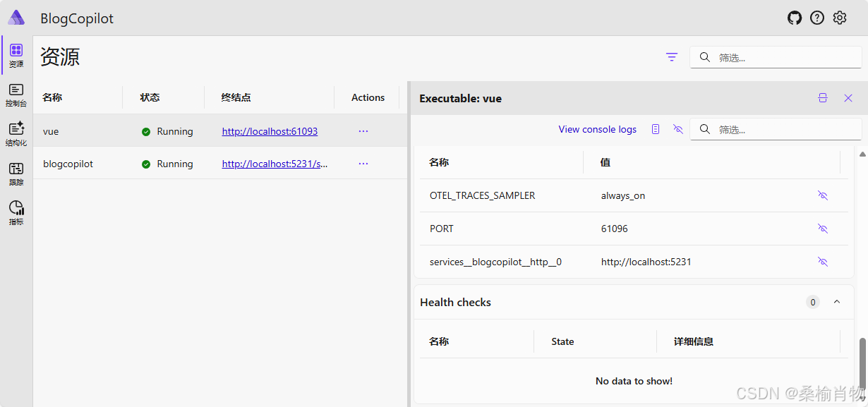868x407 pixels.
Task: Open the help question-mark icon
Action: click(x=817, y=18)
